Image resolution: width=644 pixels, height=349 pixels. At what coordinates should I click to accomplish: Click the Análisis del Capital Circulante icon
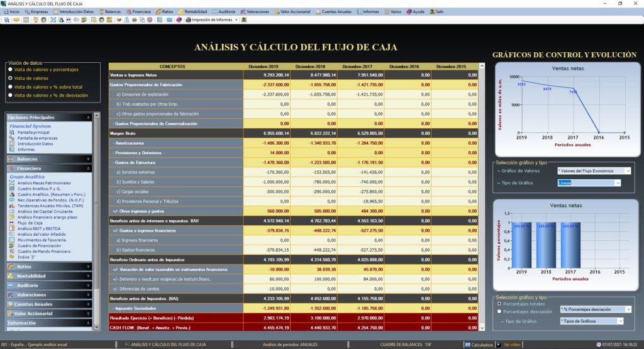point(11,212)
